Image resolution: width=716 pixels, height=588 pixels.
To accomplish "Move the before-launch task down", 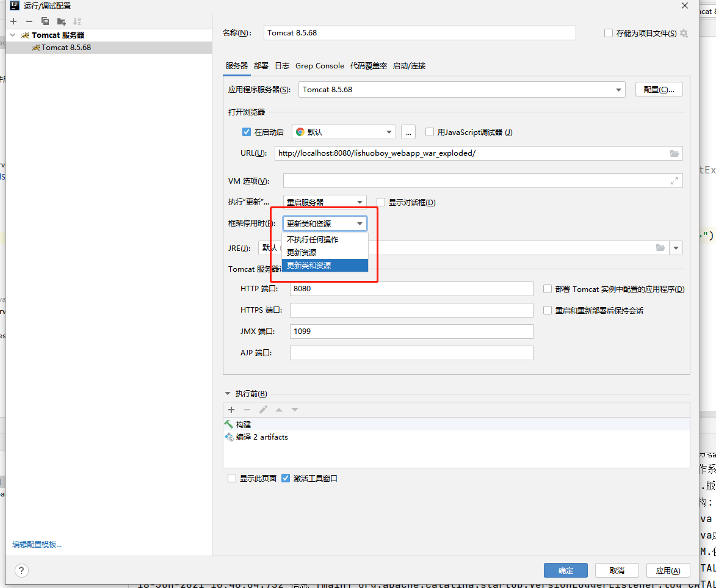I will [x=295, y=409].
